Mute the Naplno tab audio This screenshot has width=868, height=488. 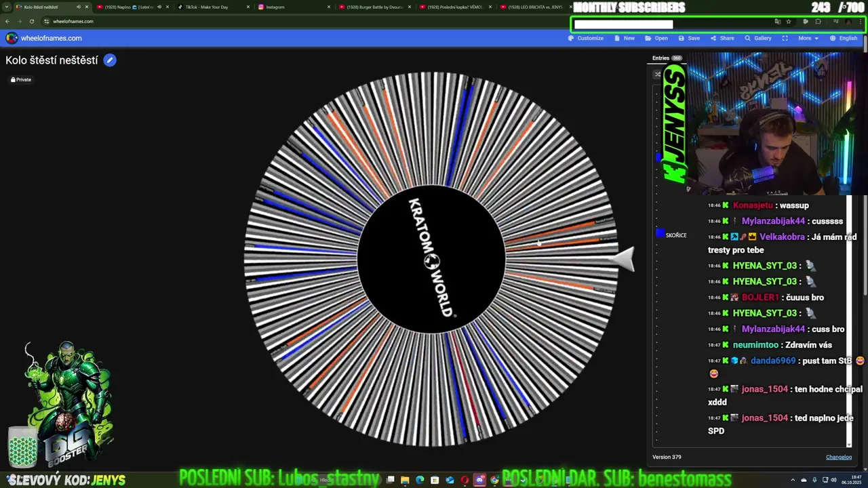(159, 7)
